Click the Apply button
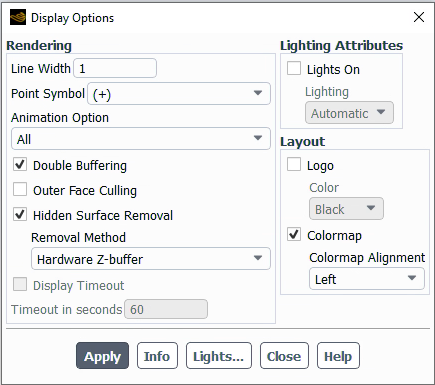The width and height of the screenshot is (435, 385). tap(102, 356)
